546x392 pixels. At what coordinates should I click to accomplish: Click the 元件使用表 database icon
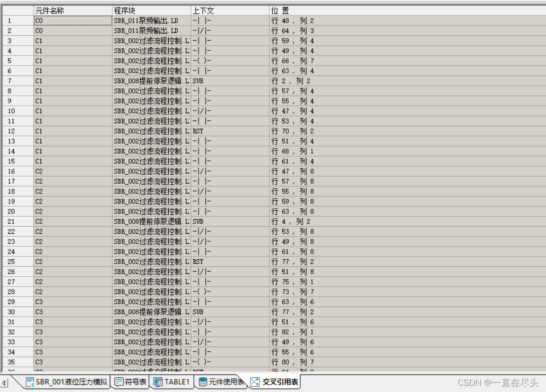(x=203, y=382)
